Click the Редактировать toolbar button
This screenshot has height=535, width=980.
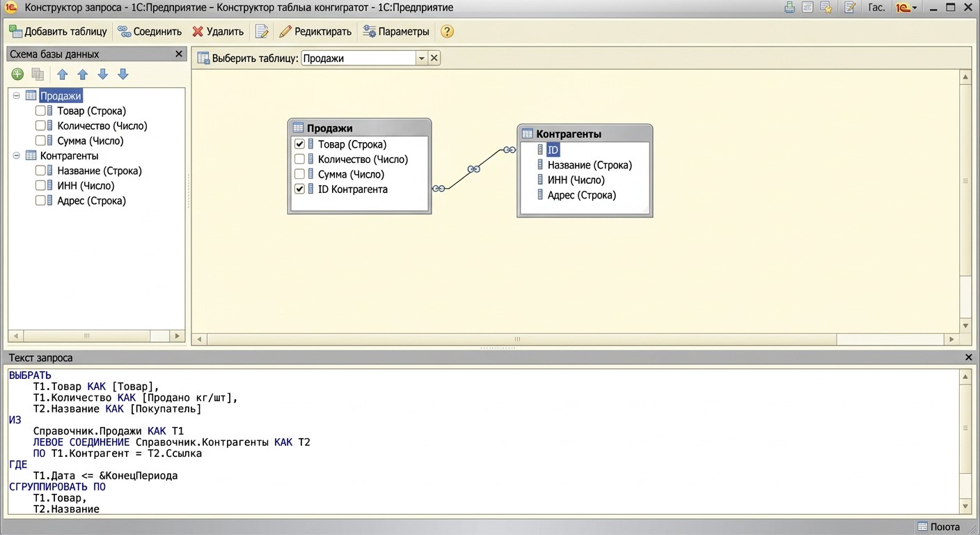(x=315, y=31)
